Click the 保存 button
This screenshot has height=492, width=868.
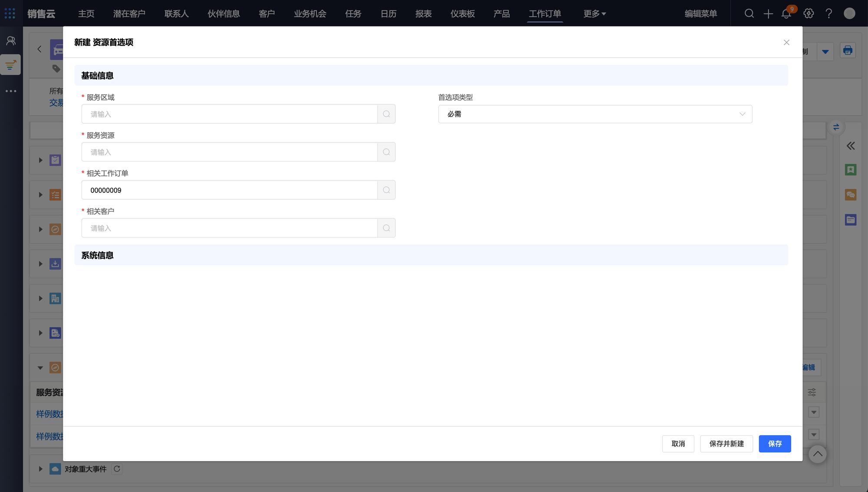point(775,444)
